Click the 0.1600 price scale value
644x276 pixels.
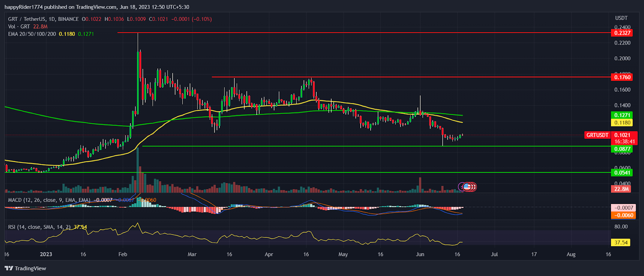coord(622,90)
